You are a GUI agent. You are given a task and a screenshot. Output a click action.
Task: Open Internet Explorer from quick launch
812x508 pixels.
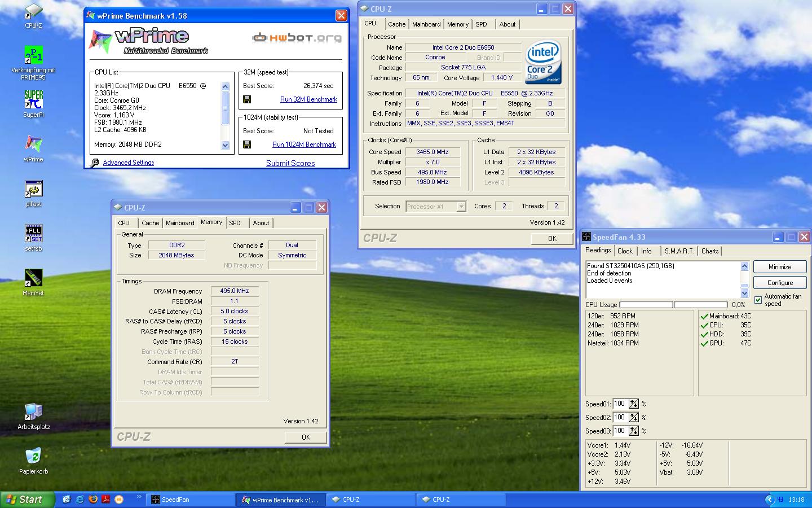80,500
